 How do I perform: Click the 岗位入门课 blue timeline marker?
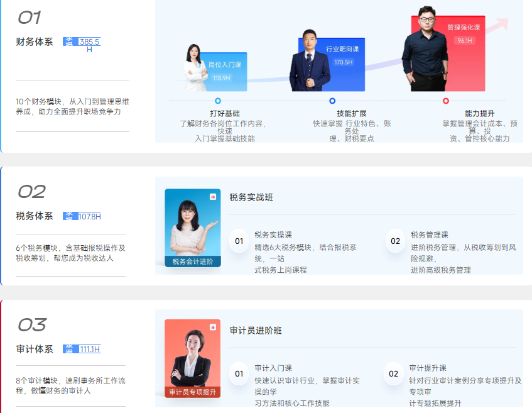click(218, 101)
